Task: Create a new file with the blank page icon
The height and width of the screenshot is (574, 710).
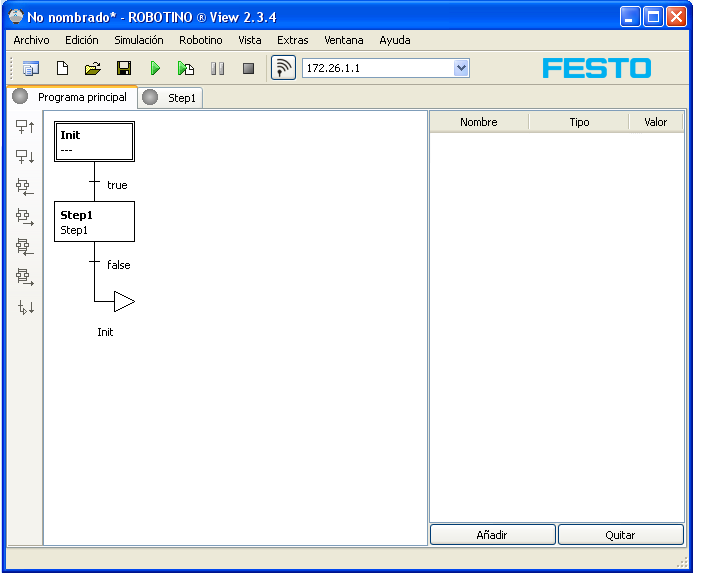Action: click(x=62, y=68)
